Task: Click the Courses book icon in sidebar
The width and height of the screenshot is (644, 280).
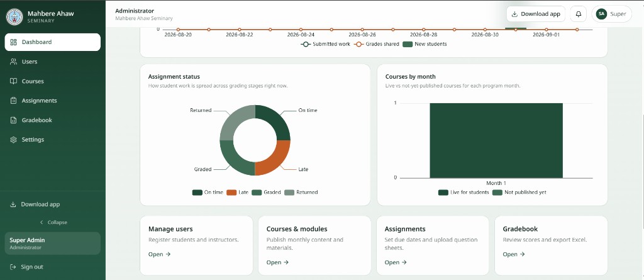Action: tap(14, 81)
